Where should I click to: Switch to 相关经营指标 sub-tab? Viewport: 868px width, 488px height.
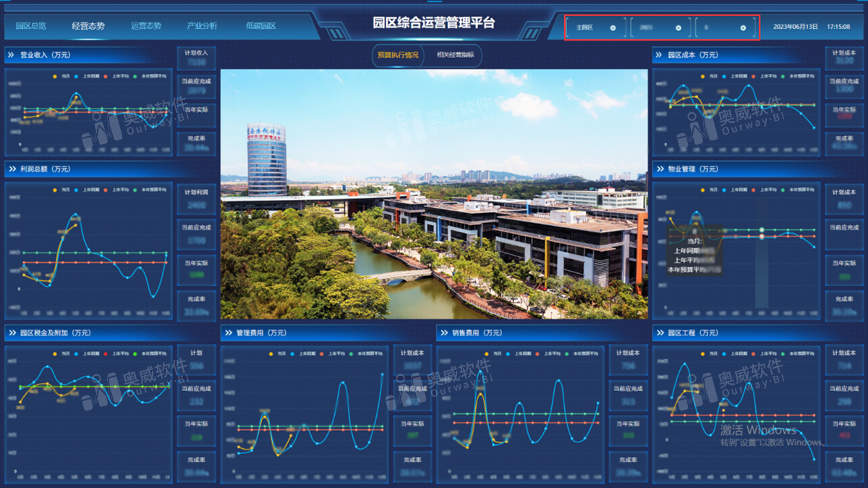coord(454,55)
